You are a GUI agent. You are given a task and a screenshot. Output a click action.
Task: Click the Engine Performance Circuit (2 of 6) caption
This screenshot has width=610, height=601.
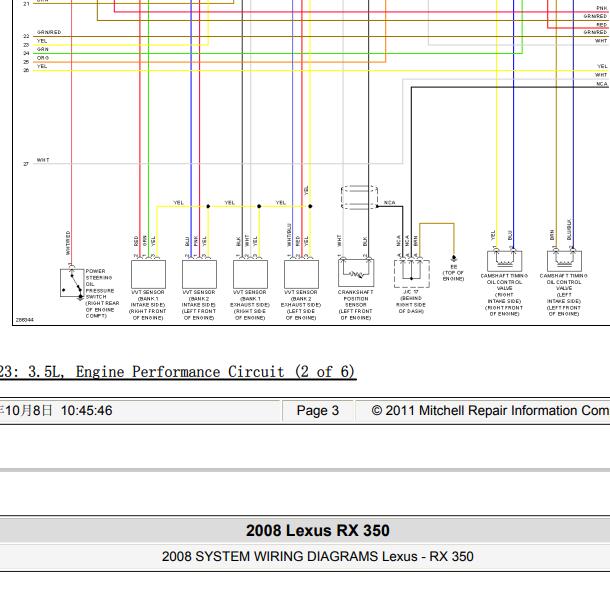click(178, 372)
